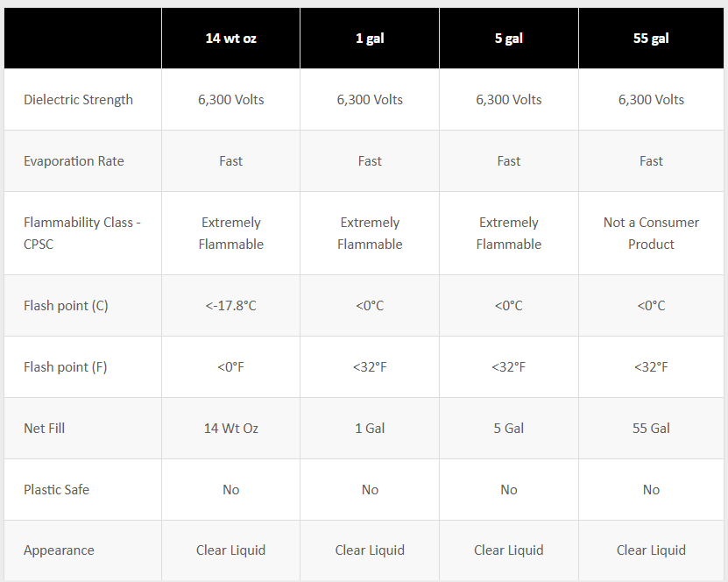Select the 'Flash point (C)' row label

tap(66, 306)
